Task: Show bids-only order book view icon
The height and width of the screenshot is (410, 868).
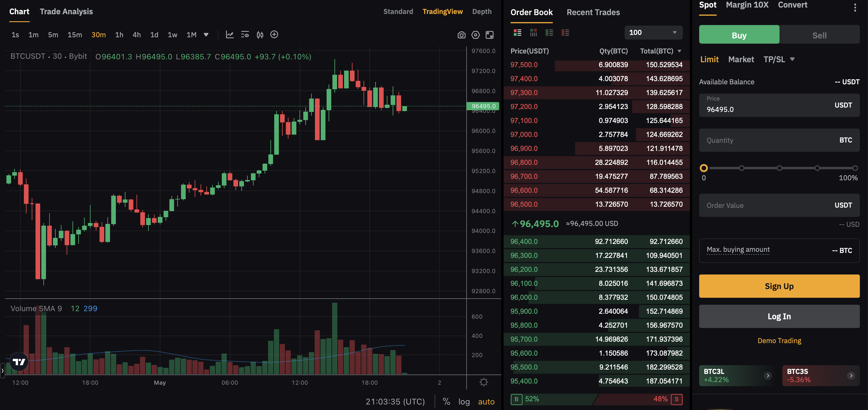Action: 549,33
